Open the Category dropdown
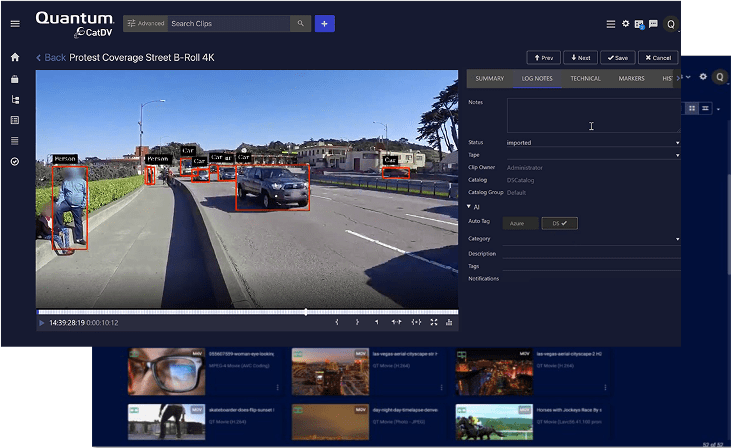The height and width of the screenshot is (448, 731). pyautogui.click(x=592, y=239)
